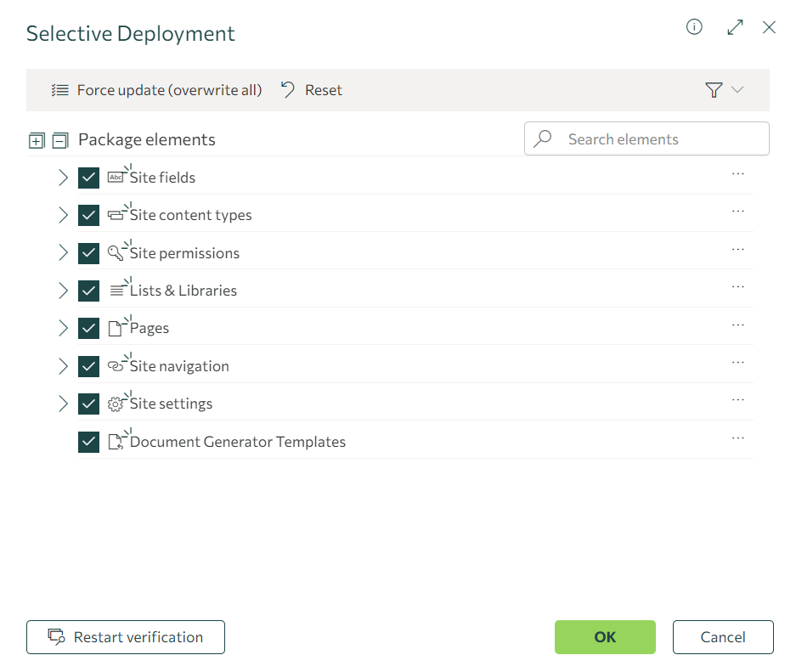This screenshot has width=796, height=672.
Task: Open more options for Site fields
Action: pyautogui.click(x=737, y=173)
